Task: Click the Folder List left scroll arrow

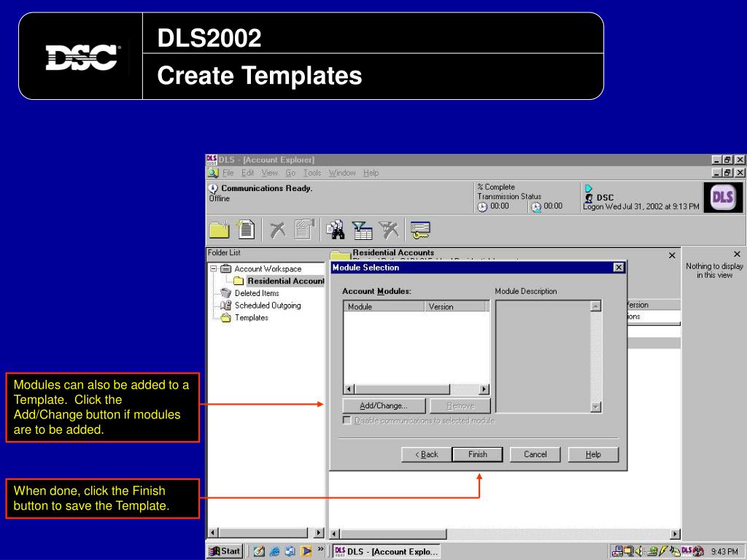Action: [214, 533]
